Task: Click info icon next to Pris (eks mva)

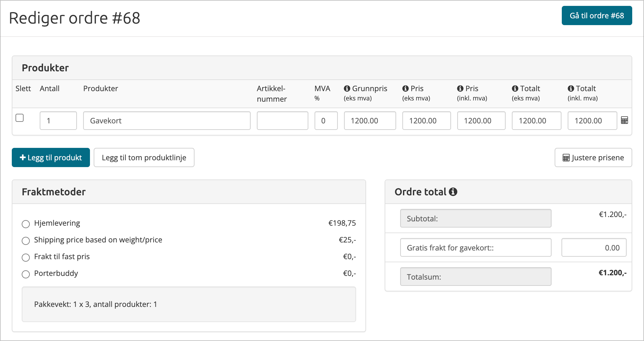Action: pyautogui.click(x=405, y=89)
